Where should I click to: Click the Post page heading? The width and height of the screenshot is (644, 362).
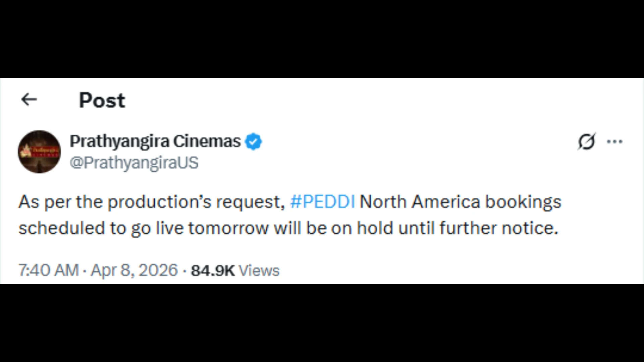tap(102, 100)
